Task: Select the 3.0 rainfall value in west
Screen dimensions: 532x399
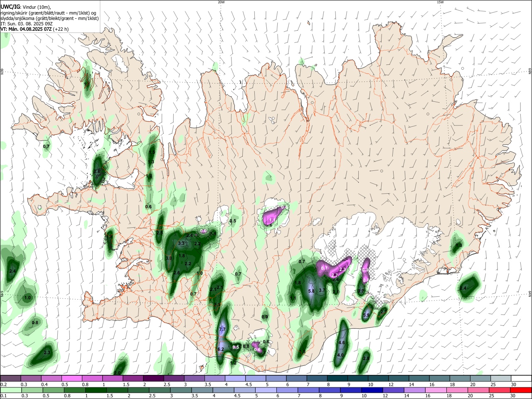Action: [x=169, y=258]
